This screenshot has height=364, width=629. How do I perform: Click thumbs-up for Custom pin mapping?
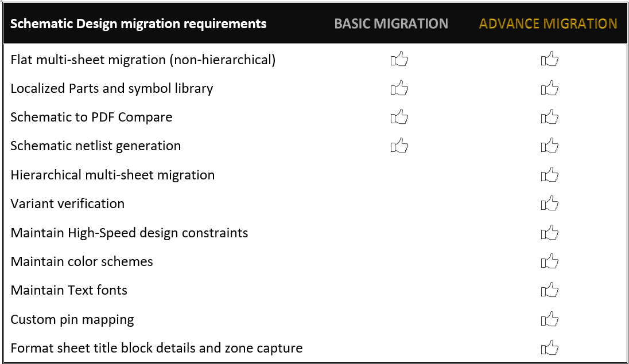click(550, 319)
